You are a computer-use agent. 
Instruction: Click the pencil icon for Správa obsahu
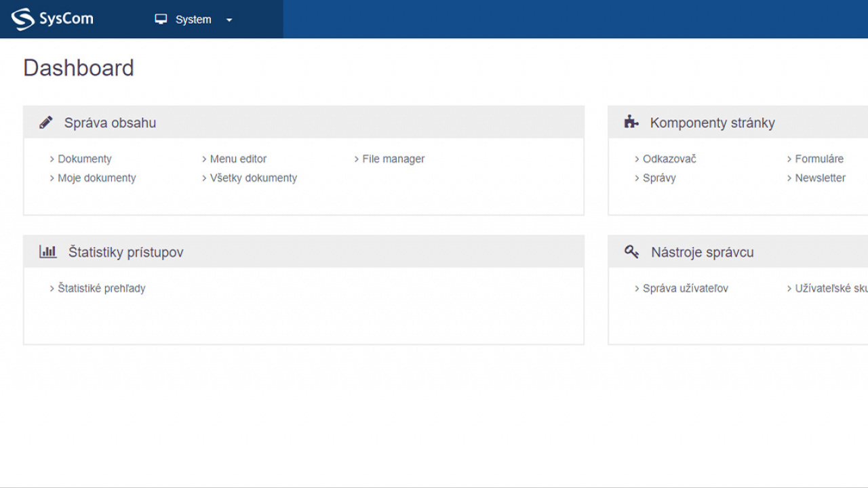pyautogui.click(x=46, y=123)
